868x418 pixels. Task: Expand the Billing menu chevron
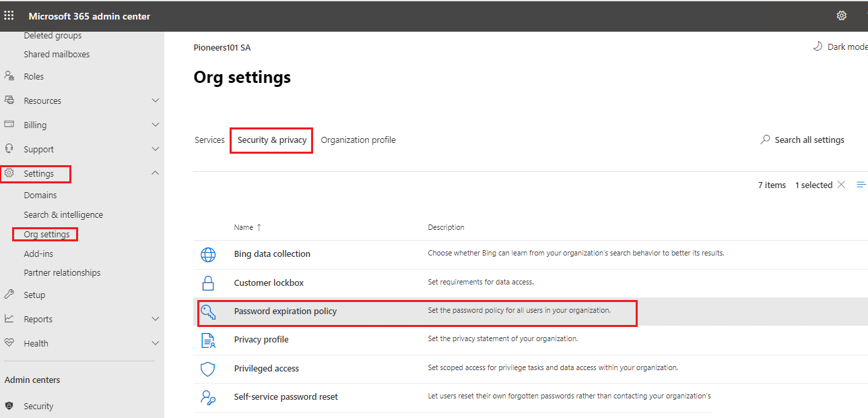click(155, 125)
